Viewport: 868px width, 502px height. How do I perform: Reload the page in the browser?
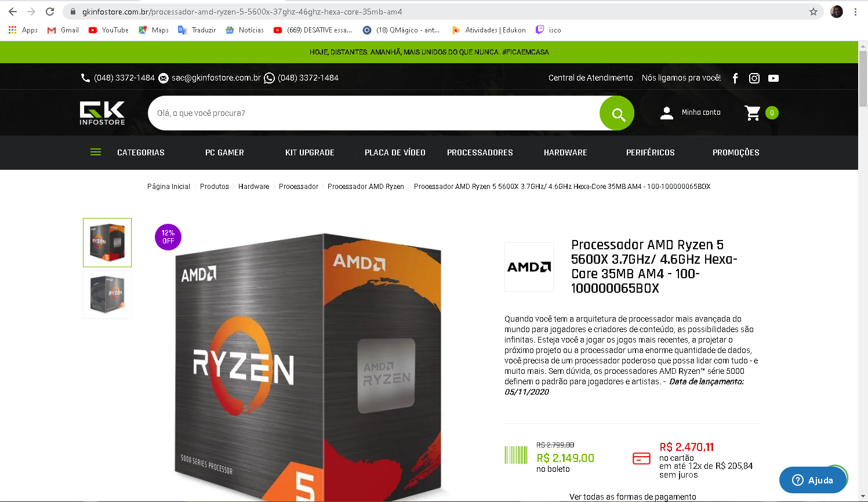tap(50, 12)
